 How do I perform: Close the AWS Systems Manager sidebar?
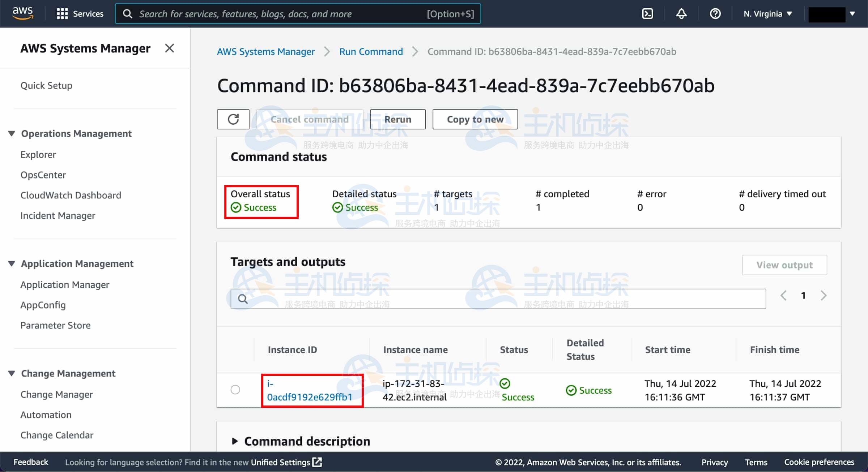coord(169,48)
